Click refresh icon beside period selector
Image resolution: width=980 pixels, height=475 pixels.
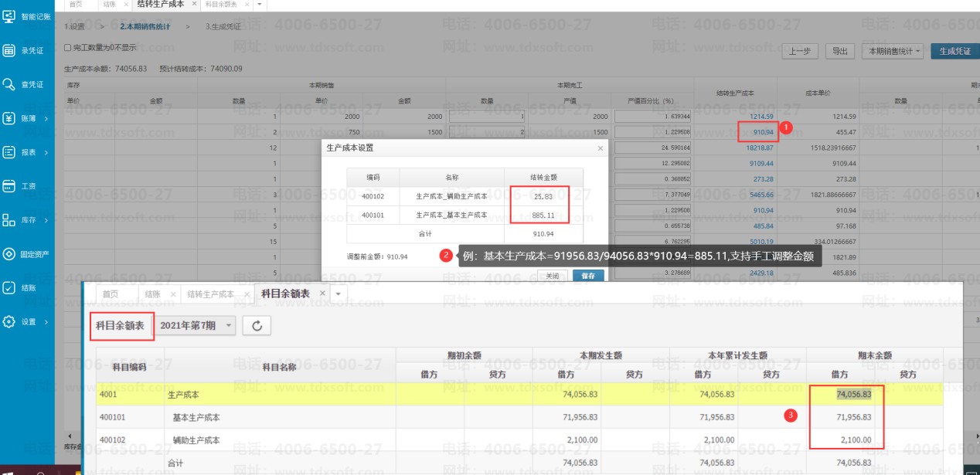click(257, 326)
